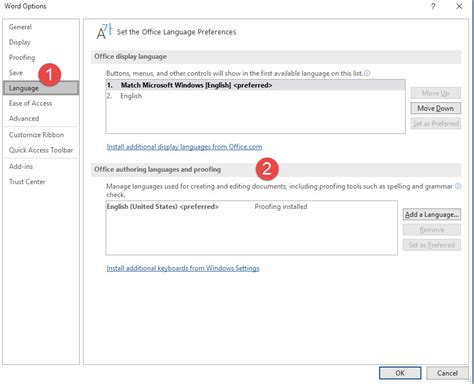Select English (United States) authoring language row
Image resolution: width=474 pixels, height=384 pixels.
click(251, 207)
